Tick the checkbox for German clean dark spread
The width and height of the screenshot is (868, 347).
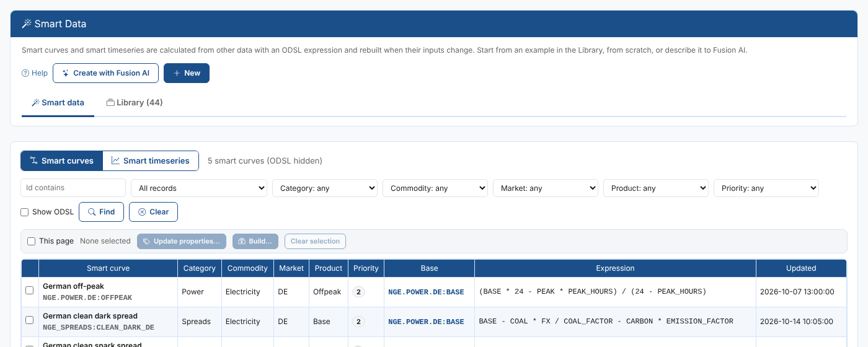[29, 320]
